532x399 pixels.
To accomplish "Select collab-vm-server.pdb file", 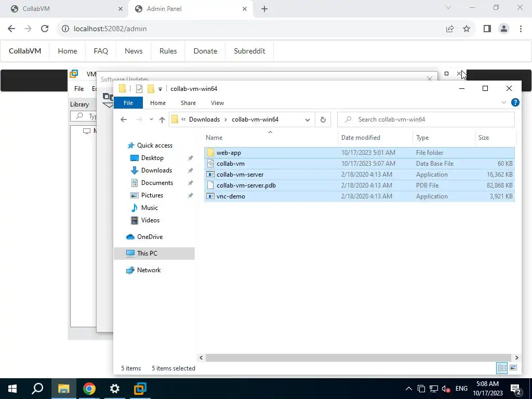I will coord(360,185).
